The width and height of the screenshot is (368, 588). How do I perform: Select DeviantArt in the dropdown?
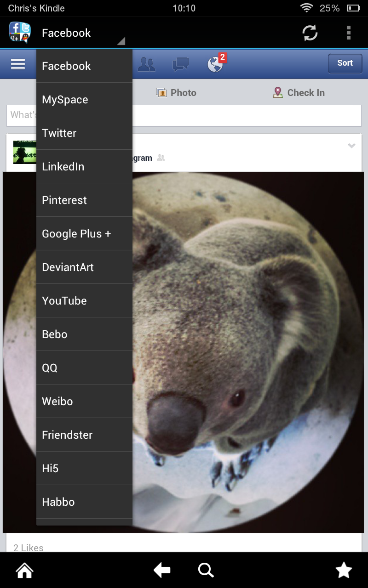coord(84,267)
